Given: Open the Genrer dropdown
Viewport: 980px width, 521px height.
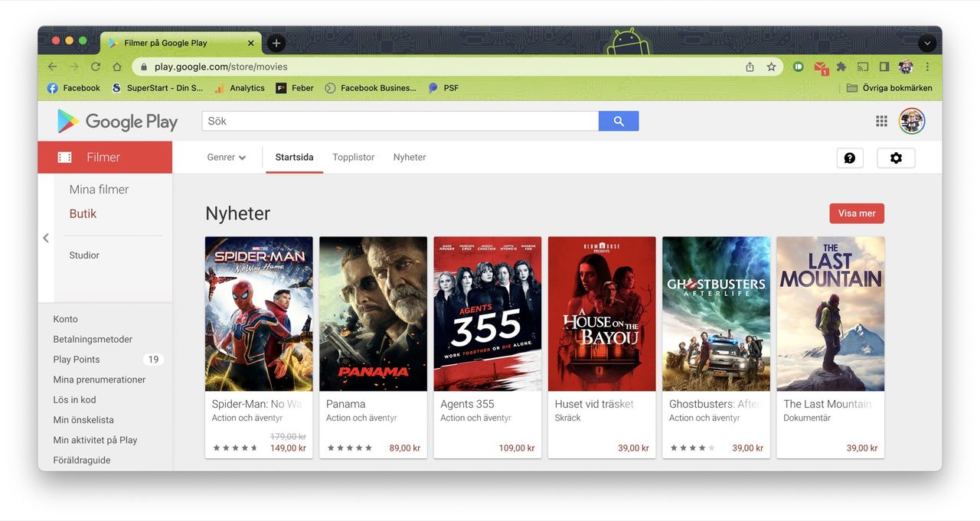Looking at the screenshot, I should 225,157.
